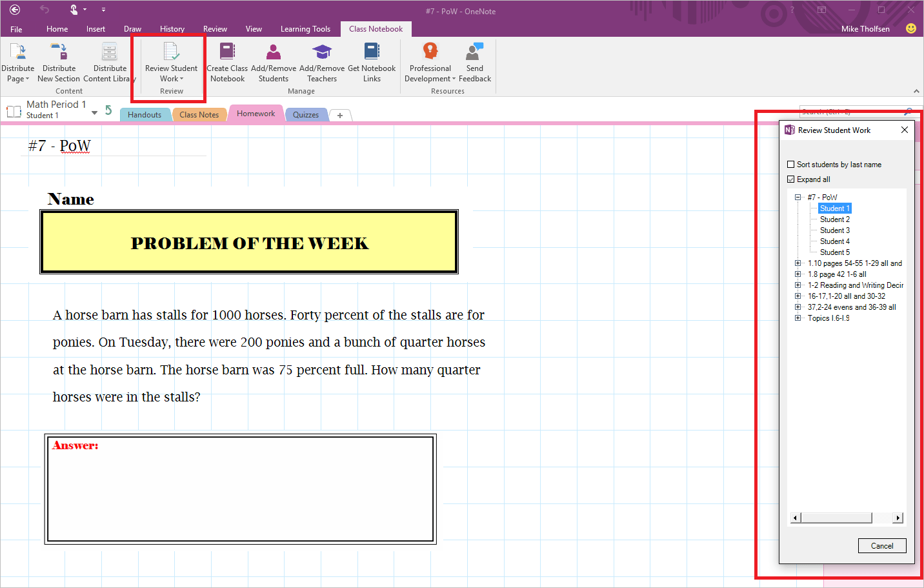
Task: Select Student 3 in the list
Action: [835, 230]
